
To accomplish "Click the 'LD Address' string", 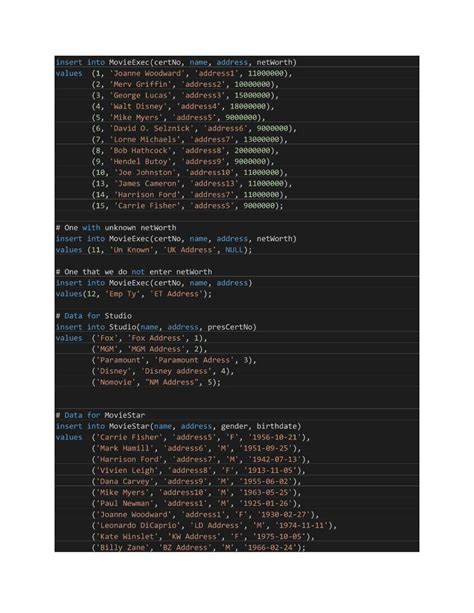I will click(x=217, y=525).
